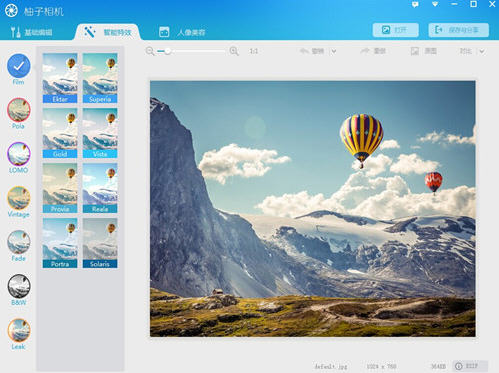Open the titlebar menu dropdown icon
The width and height of the screenshot is (499, 373).
point(435,4)
